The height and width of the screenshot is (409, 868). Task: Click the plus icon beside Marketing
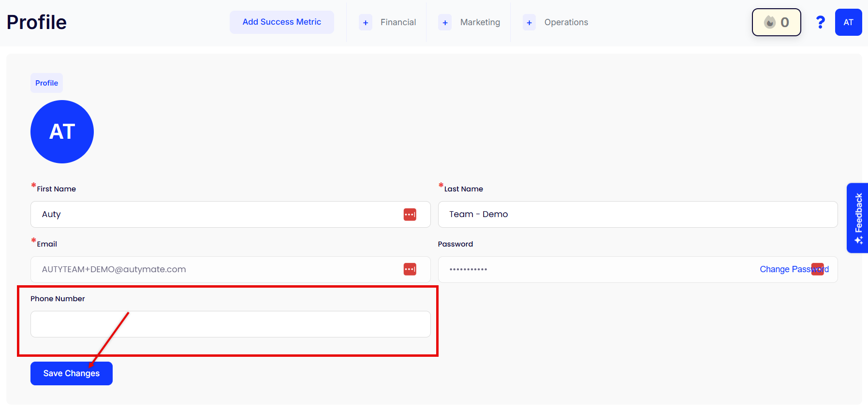tap(445, 23)
